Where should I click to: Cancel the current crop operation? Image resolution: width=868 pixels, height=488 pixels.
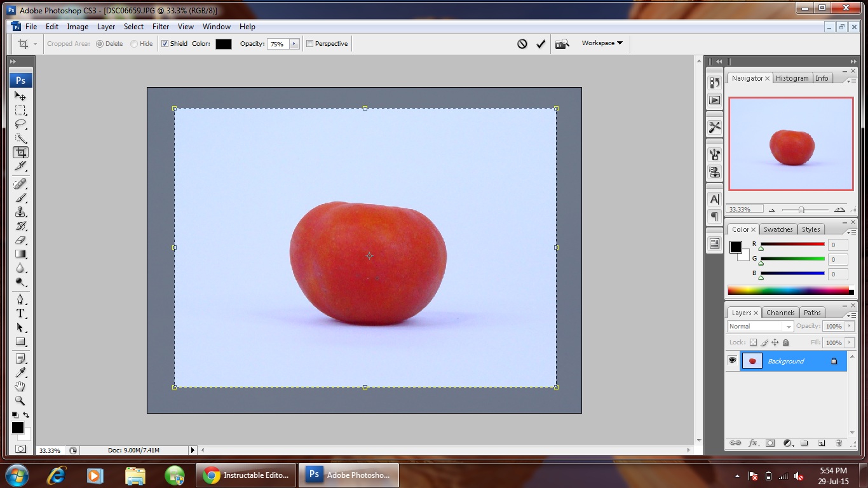point(522,44)
